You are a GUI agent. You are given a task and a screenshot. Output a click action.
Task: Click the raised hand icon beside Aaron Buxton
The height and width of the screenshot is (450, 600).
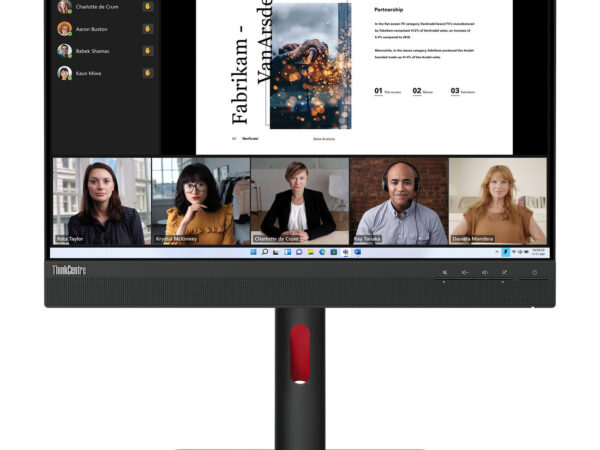click(x=147, y=29)
